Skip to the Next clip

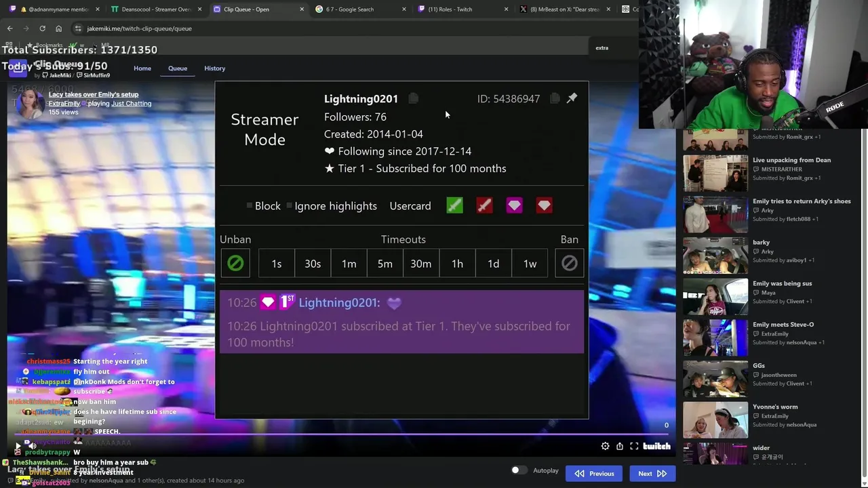(652, 474)
